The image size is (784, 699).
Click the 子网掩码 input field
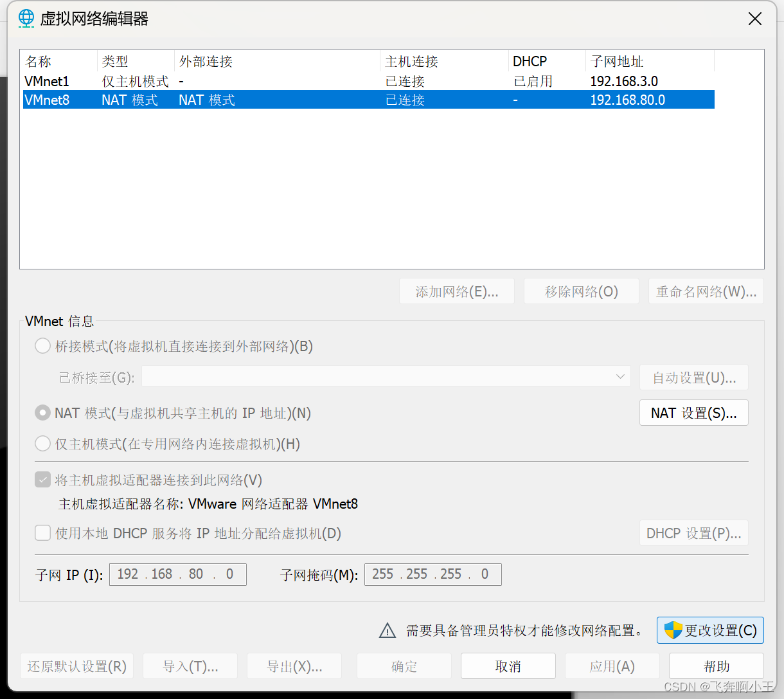tap(432, 574)
